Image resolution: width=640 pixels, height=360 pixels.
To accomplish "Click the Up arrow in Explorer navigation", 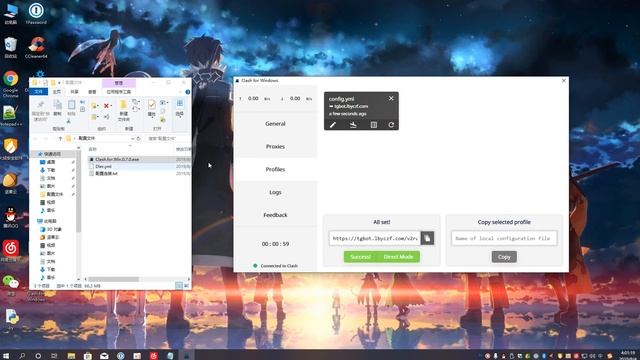I will tap(60, 138).
